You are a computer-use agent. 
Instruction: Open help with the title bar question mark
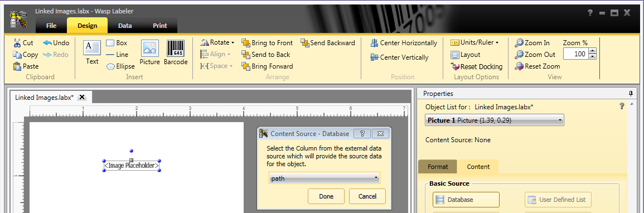590,13
